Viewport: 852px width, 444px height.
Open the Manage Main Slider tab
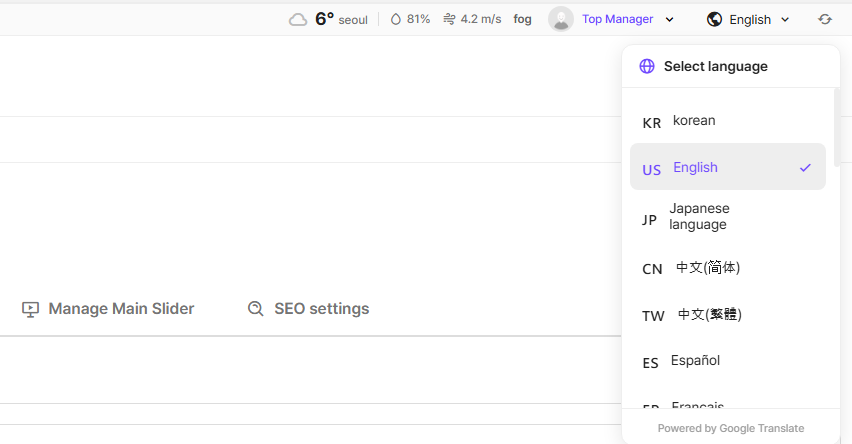pos(120,309)
